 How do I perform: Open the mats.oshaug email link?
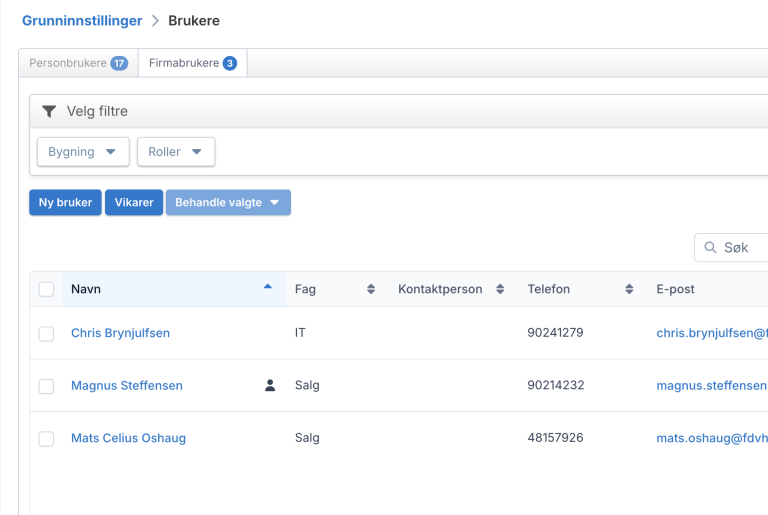tap(712, 438)
